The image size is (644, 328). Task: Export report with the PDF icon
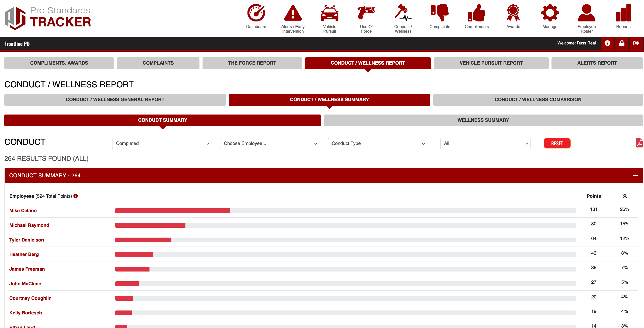pyautogui.click(x=639, y=143)
